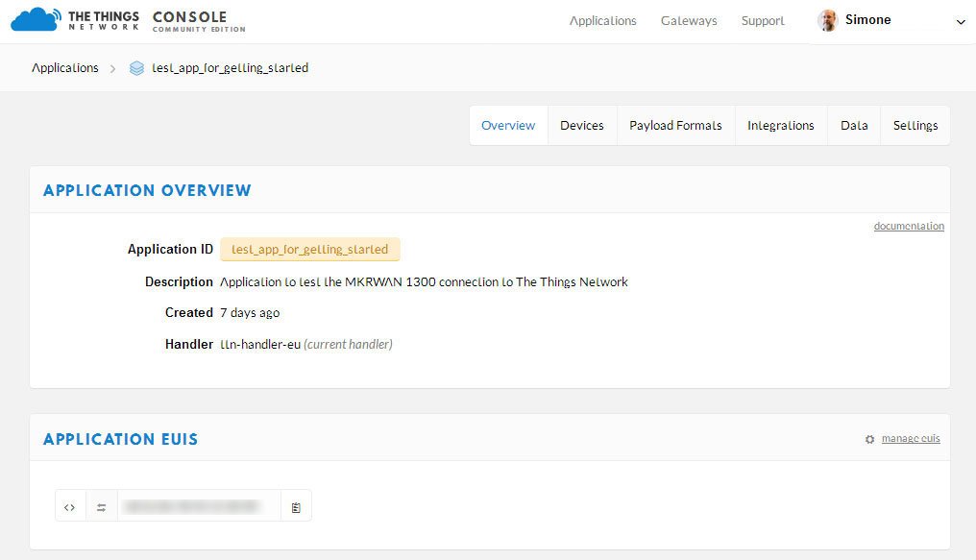
Task: Open Gateways in top navigation
Action: (x=689, y=21)
